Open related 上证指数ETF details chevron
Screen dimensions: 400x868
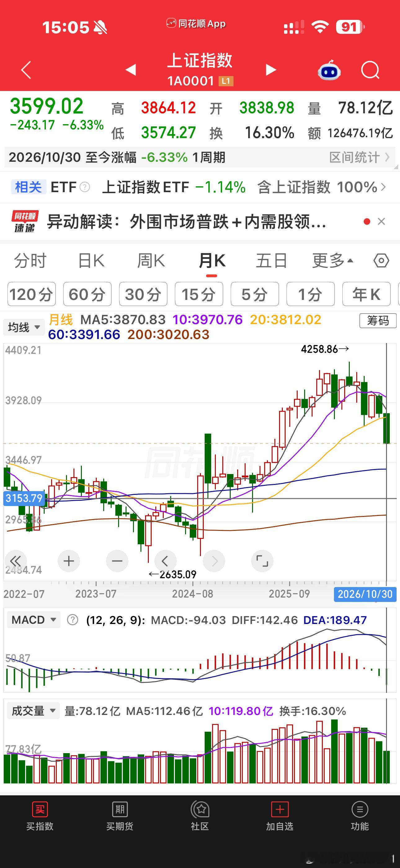pyautogui.click(x=383, y=187)
